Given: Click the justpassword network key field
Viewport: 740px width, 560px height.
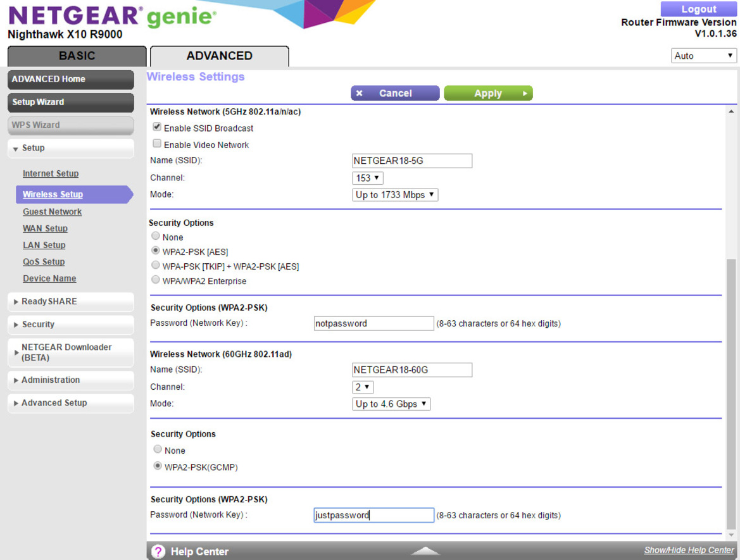Looking at the screenshot, I should 373,515.
